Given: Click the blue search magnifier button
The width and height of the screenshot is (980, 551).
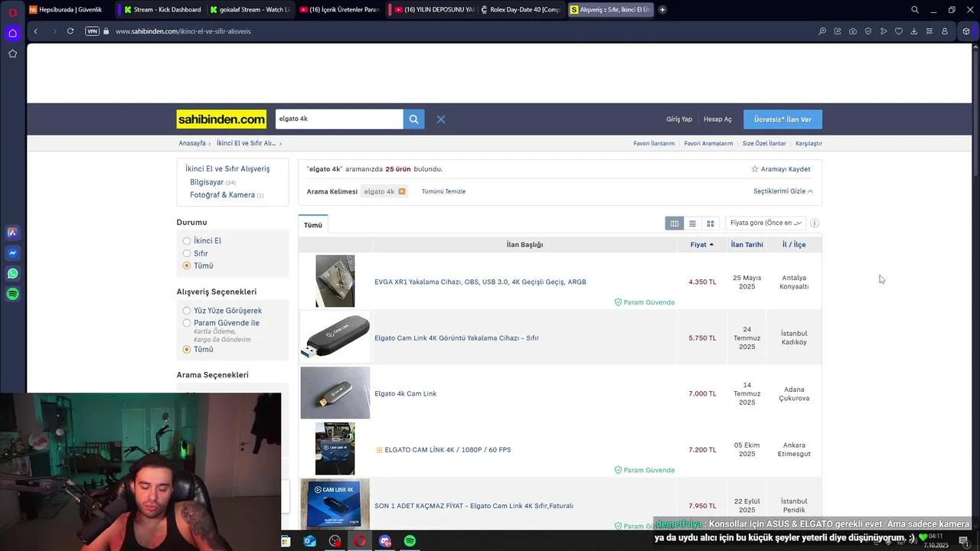Looking at the screenshot, I should (x=413, y=119).
